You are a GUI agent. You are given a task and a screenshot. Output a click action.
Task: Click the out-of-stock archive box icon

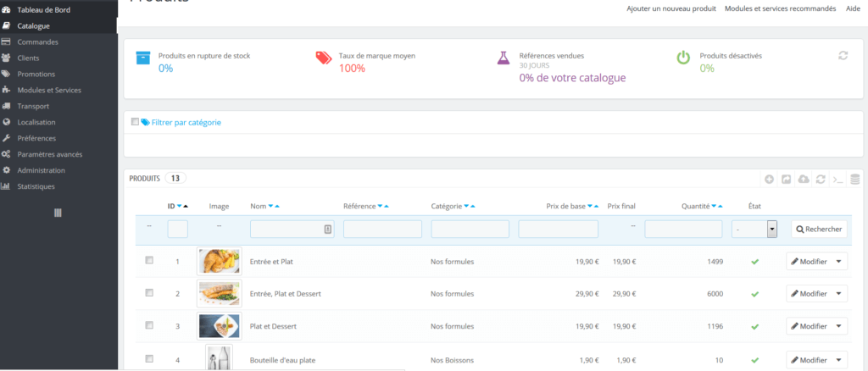coord(142,58)
